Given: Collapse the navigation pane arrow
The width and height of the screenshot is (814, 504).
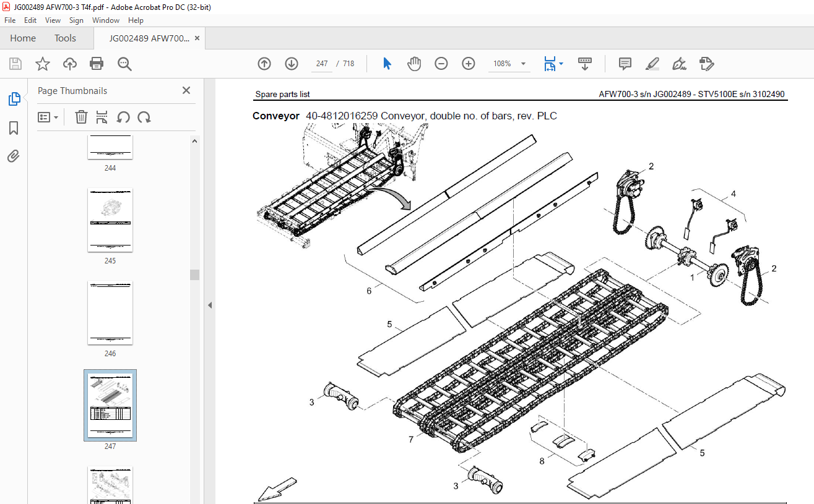Looking at the screenshot, I should pyautogui.click(x=209, y=305).
